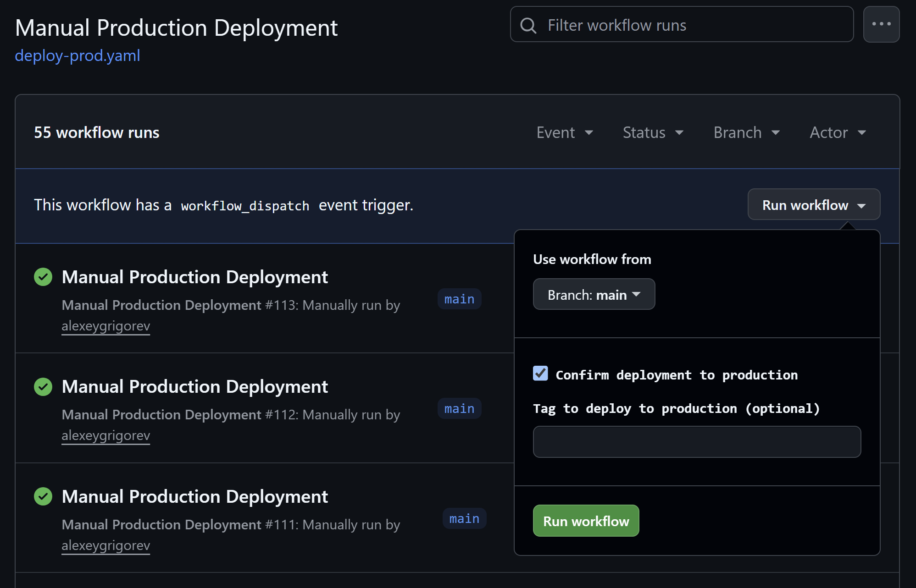This screenshot has width=916, height=588.
Task: Collapse the Run workflow dropdown button
Action: (x=814, y=204)
